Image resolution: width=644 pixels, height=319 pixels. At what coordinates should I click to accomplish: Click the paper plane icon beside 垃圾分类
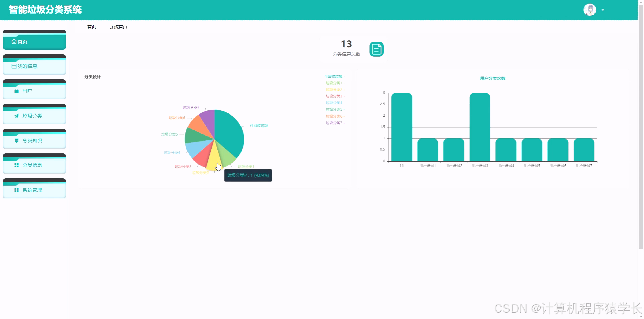tap(16, 116)
